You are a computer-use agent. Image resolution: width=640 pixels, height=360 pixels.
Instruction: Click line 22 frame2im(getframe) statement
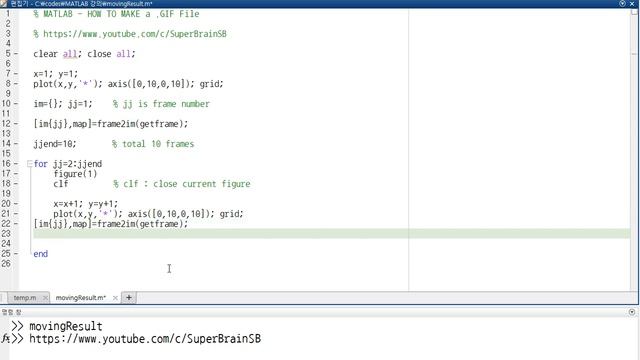coord(111,224)
